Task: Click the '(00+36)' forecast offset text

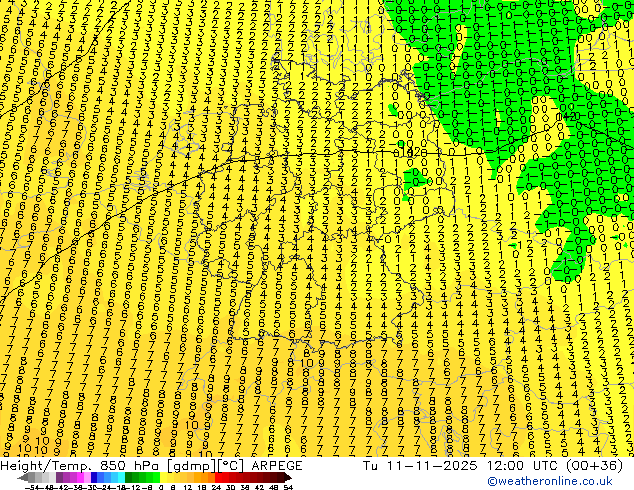Action: [x=595, y=466]
